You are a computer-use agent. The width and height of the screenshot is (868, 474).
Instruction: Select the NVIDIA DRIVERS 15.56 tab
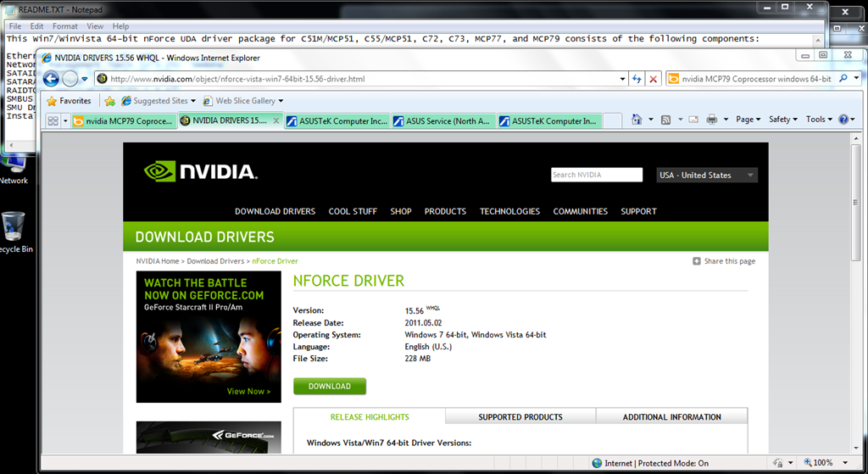tap(225, 120)
